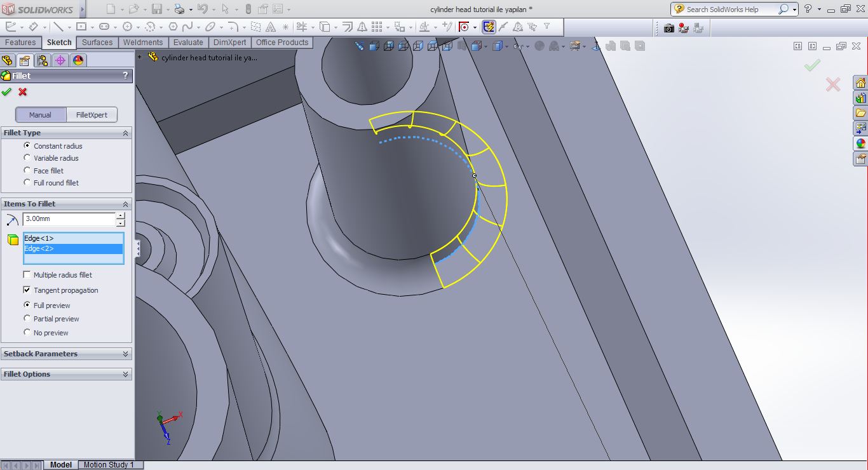Confirm the fillet with the green checkmark

point(8,92)
